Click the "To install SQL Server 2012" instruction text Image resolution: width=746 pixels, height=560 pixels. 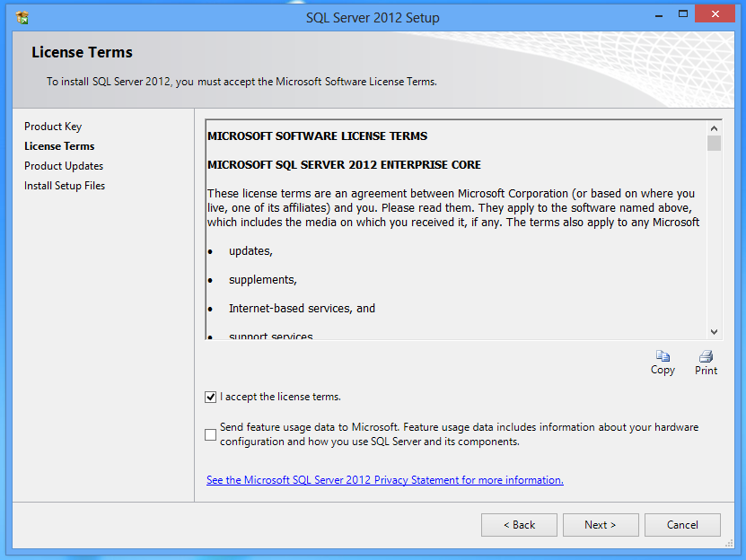241,82
